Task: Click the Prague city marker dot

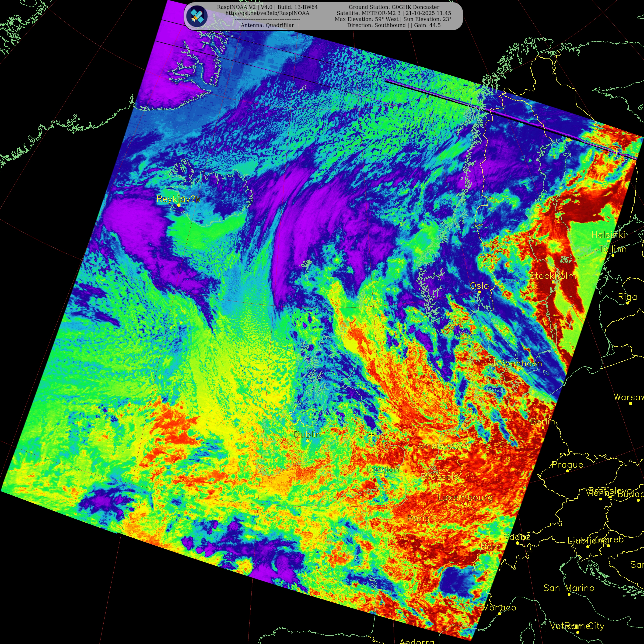Action: coord(568,471)
